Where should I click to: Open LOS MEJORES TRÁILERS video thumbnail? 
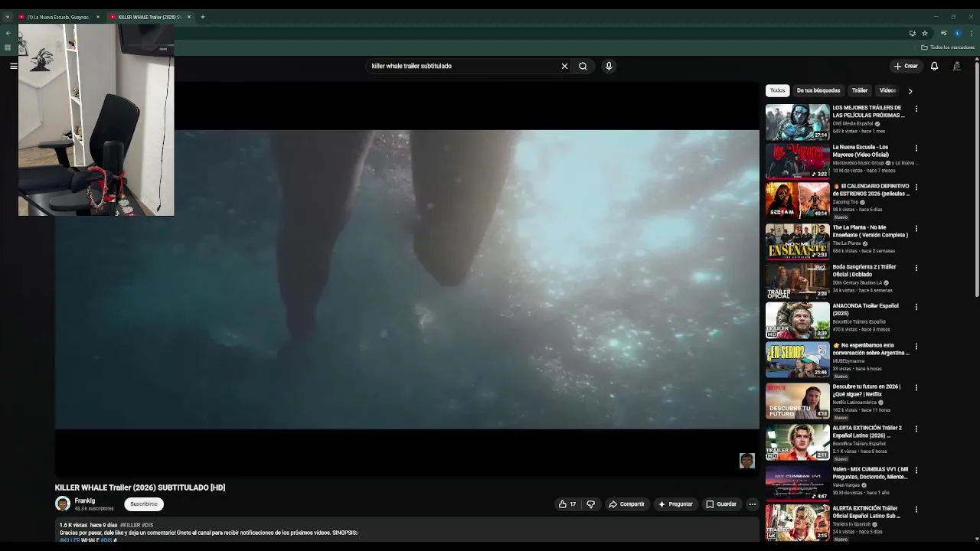click(x=798, y=122)
